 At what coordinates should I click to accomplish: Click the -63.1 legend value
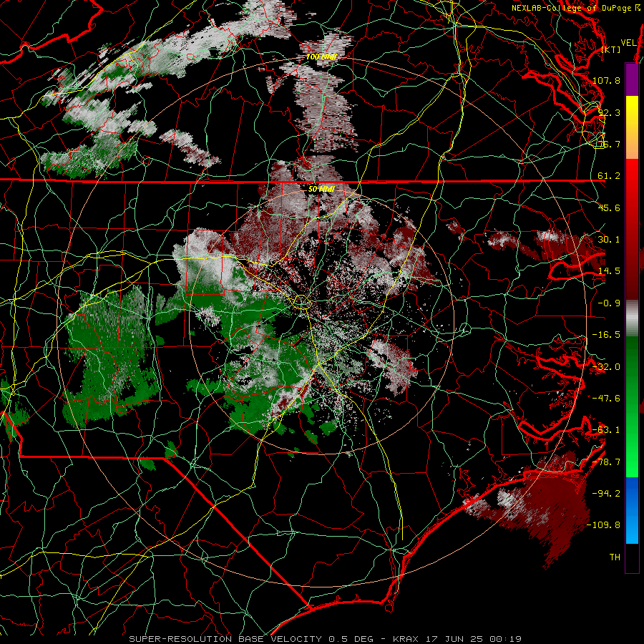[606, 430]
